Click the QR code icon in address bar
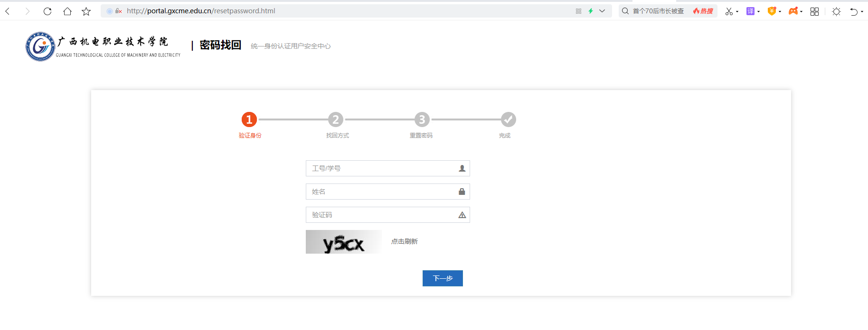The height and width of the screenshot is (330, 868). coord(578,11)
